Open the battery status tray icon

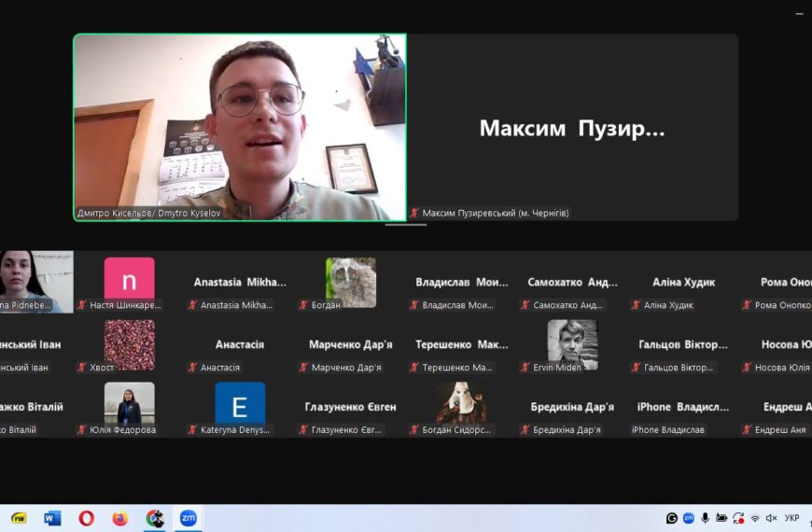[x=721, y=518]
